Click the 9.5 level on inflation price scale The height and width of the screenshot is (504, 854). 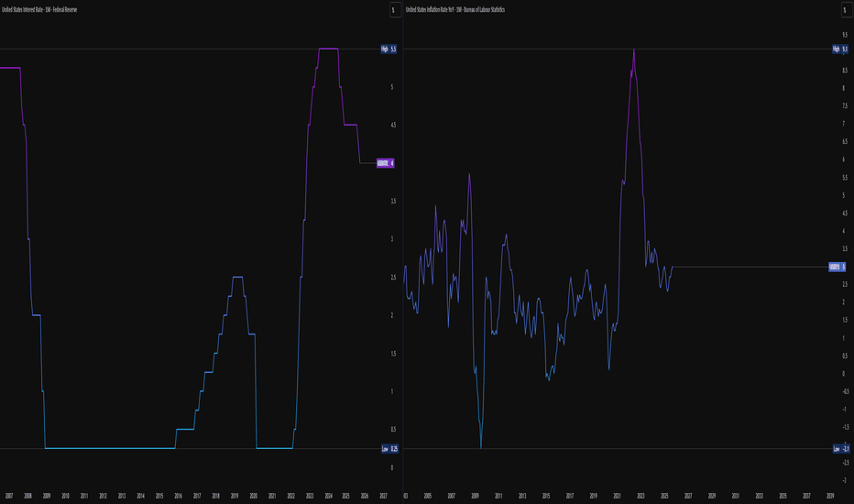[844, 35]
